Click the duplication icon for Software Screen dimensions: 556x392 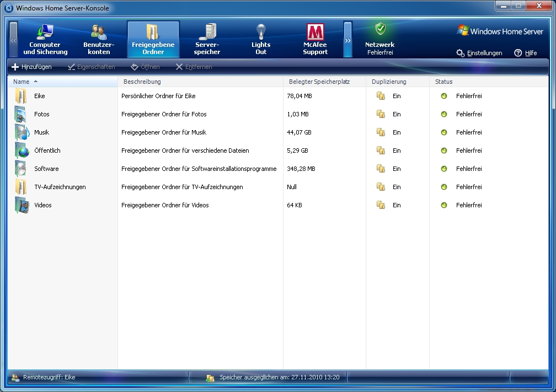[x=381, y=169]
